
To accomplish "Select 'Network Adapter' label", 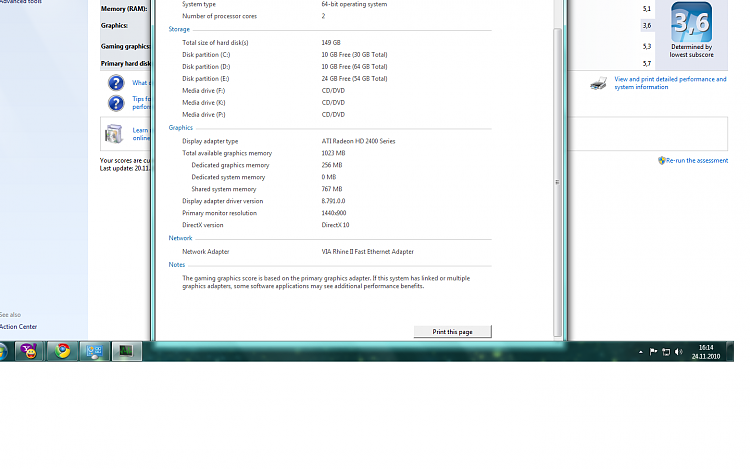I will coord(206,251).
